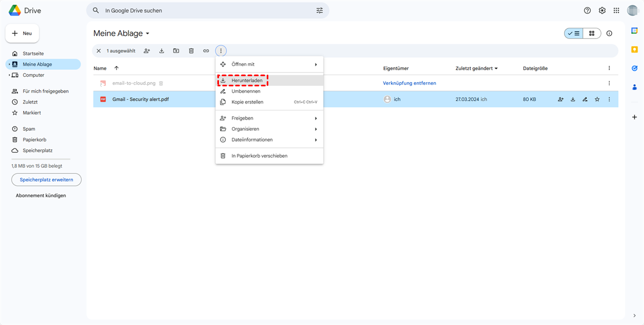Screen dimensions: 644x325
Task: Click the trash icon in selection toolbar
Action: coord(191,51)
